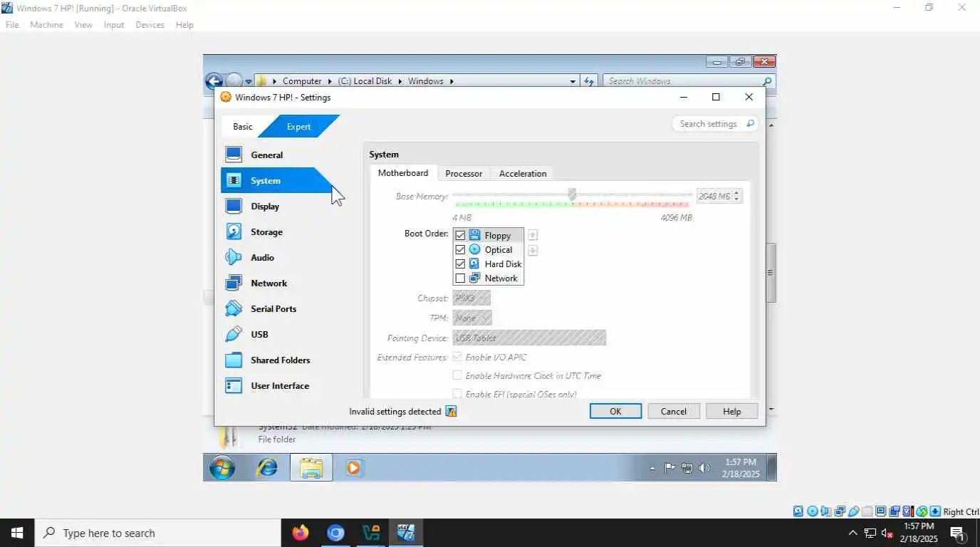This screenshot has width=980, height=547.
Task: Switch to the Basic settings mode tab
Action: [x=242, y=126]
